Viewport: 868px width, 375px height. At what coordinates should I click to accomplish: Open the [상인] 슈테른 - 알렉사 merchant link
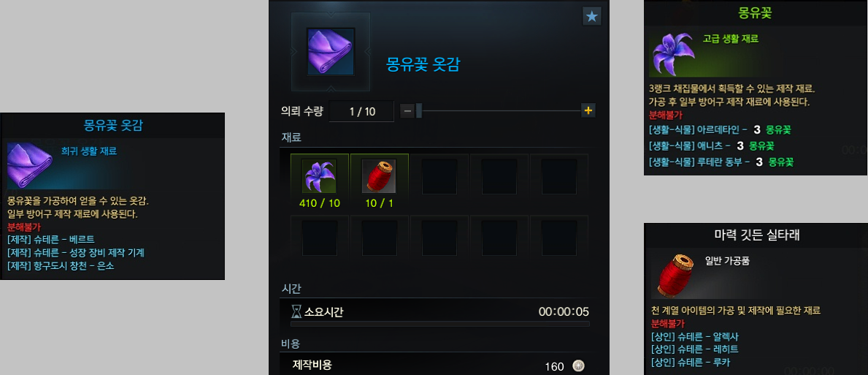[x=694, y=337]
